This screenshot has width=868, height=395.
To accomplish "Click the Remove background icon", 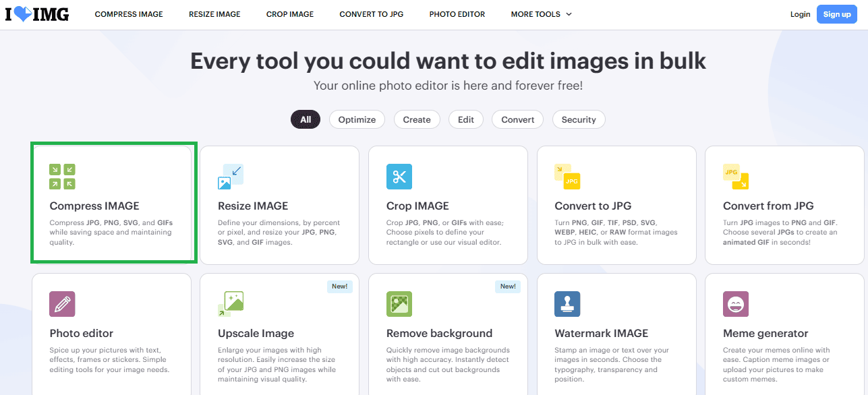I will click(399, 304).
